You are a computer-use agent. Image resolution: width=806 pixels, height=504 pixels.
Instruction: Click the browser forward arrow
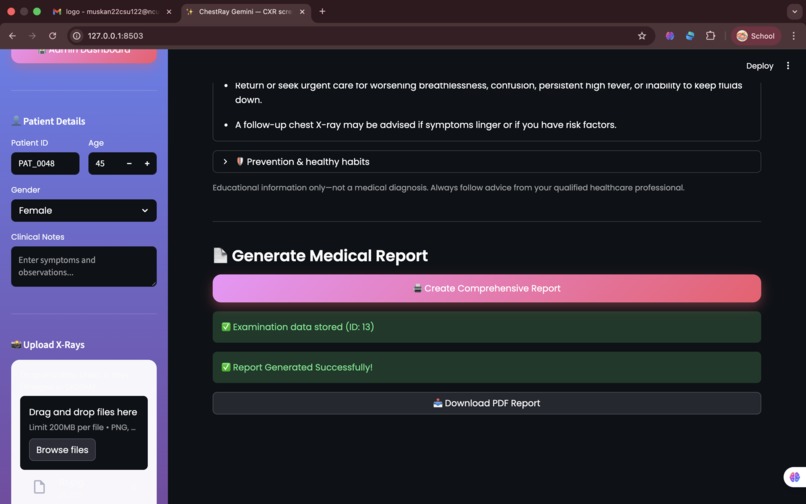[32, 36]
